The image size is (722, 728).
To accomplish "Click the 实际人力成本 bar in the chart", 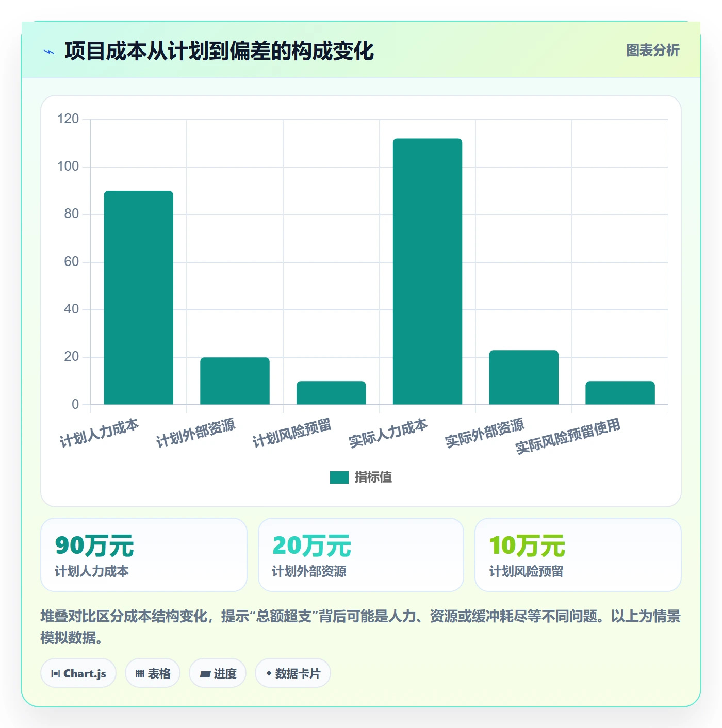I will pos(428,272).
